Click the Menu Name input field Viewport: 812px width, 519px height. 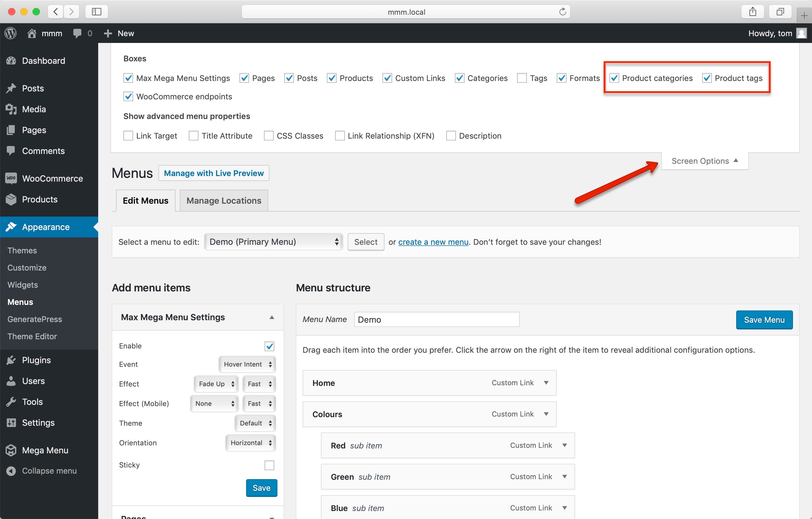(x=436, y=320)
